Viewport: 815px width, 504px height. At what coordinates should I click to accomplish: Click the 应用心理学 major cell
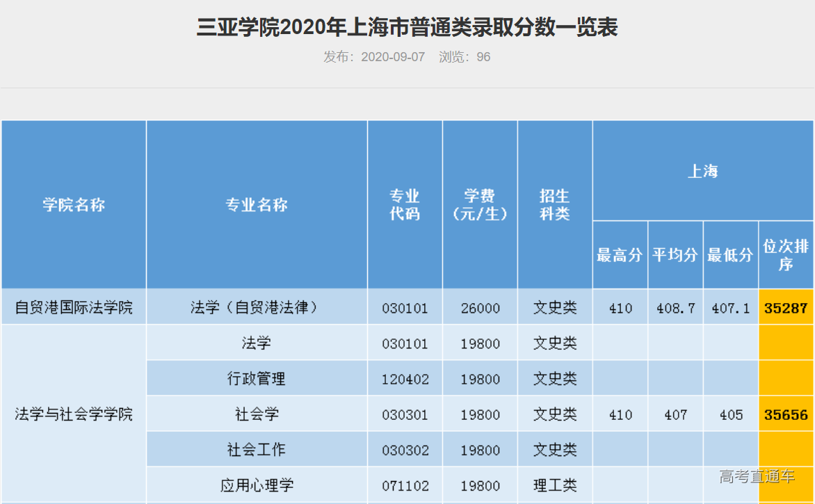coord(257,485)
